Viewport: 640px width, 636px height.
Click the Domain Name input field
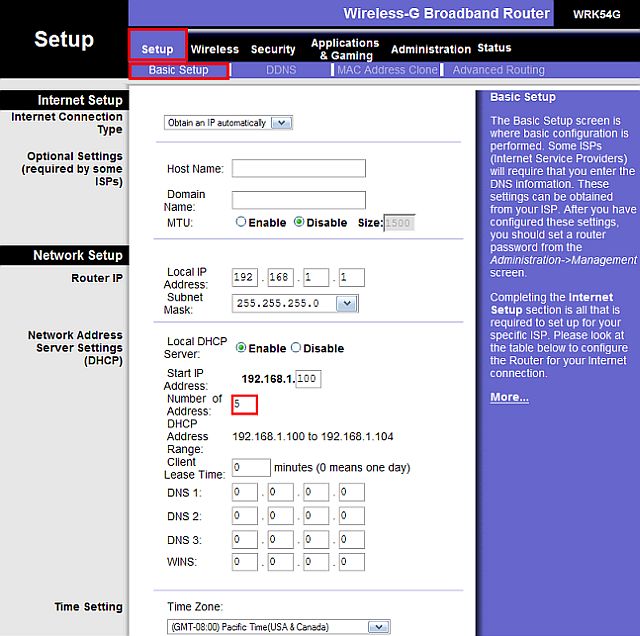point(299,200)
